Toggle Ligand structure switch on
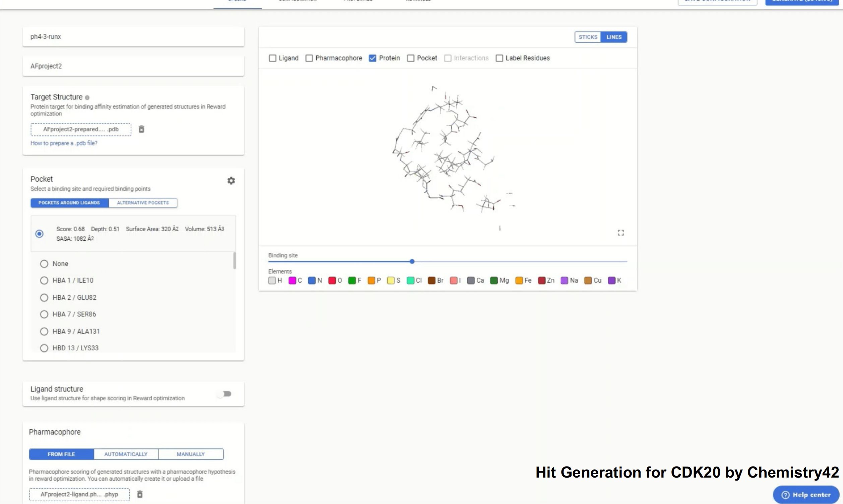This screenshot has width=843, height=504. click(225, 394)
